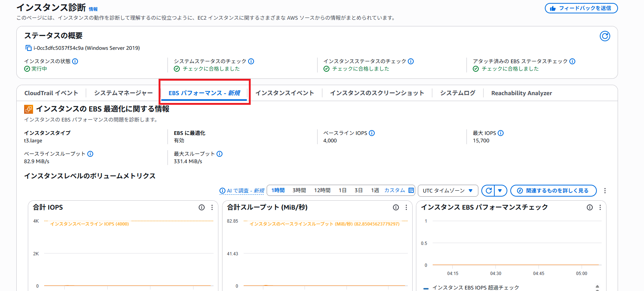
Task: Open the 情報 link beside インスタンス診断
Action: [x=93, y=9]
